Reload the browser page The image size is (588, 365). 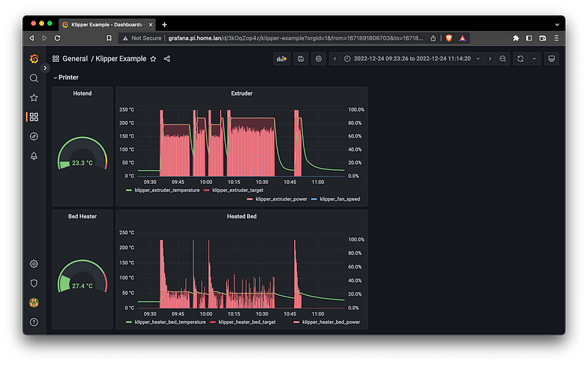(57, 38)
